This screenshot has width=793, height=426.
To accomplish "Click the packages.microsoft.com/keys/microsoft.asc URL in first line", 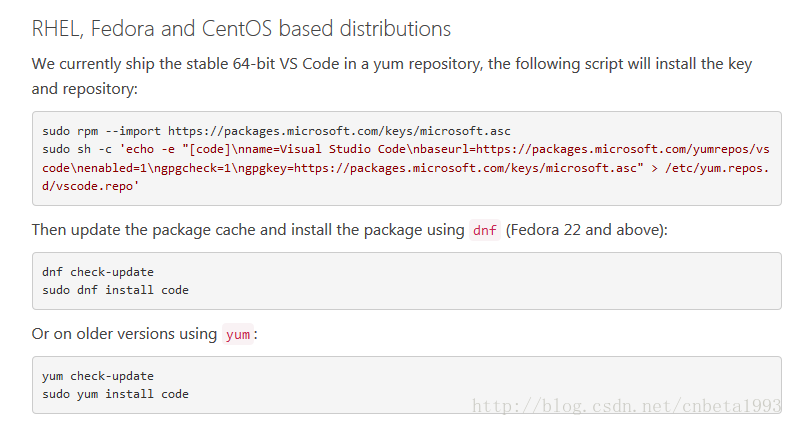I will (339, 131).
